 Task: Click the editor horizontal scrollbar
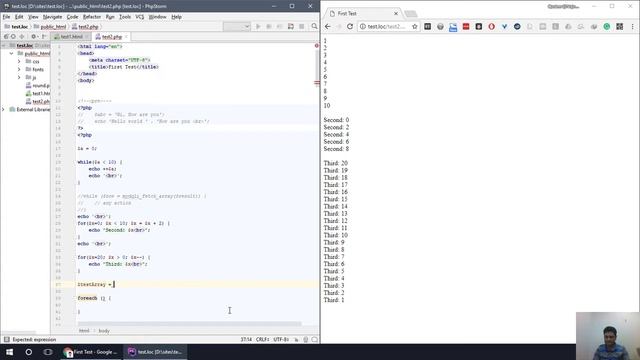click(x=189, y=324)
